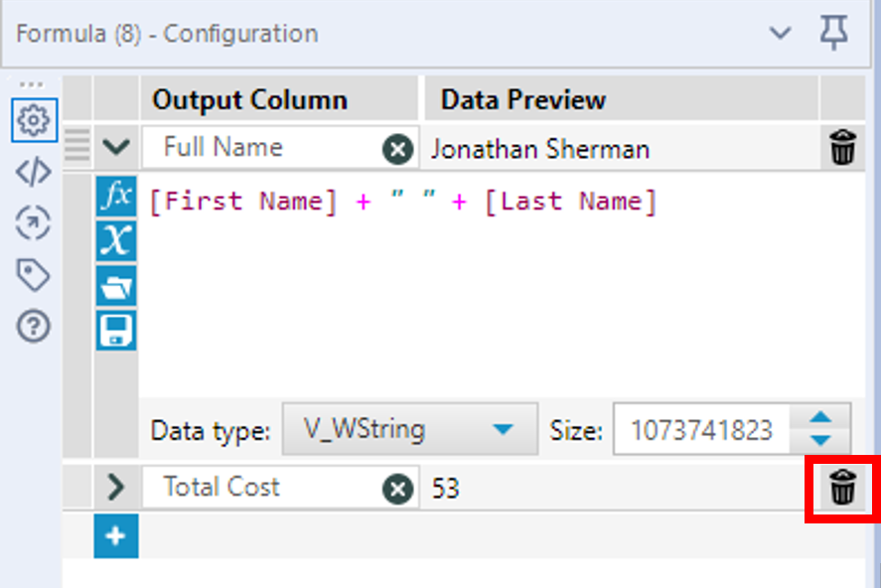Open the fx functions list
Image resolution: width=881 pixels, height=588 pixels.
[x=116, y=196]
